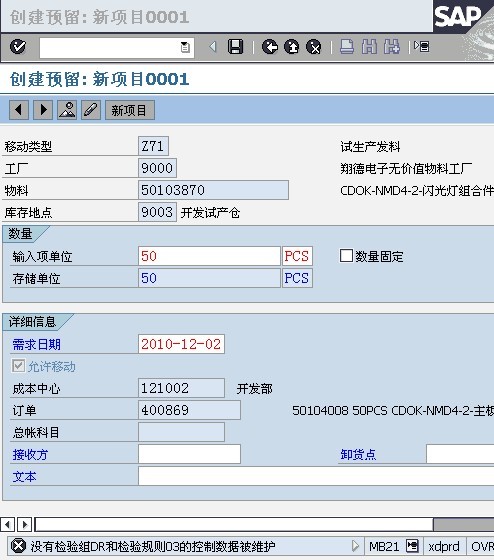Click the xdprd server name in status bar
This screenshot has width=494, height=560.
[x=444, y=546]
